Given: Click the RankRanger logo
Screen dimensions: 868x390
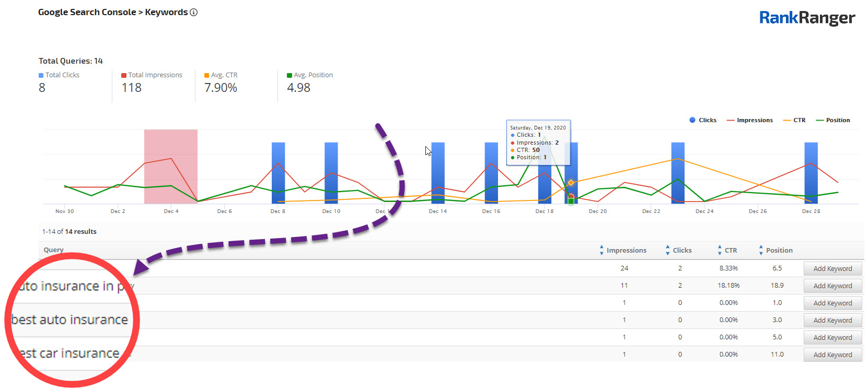Looking at the screenshot, I should point(806,18).
